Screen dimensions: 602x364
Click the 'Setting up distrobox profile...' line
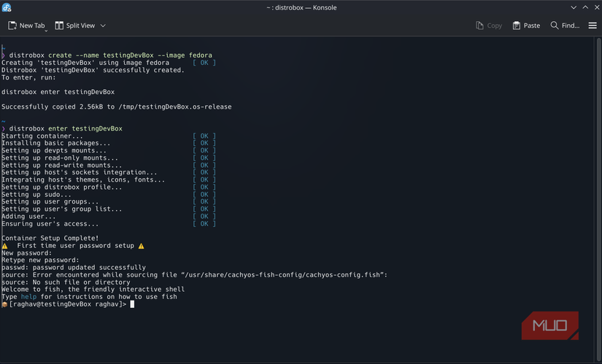point(61,187)
